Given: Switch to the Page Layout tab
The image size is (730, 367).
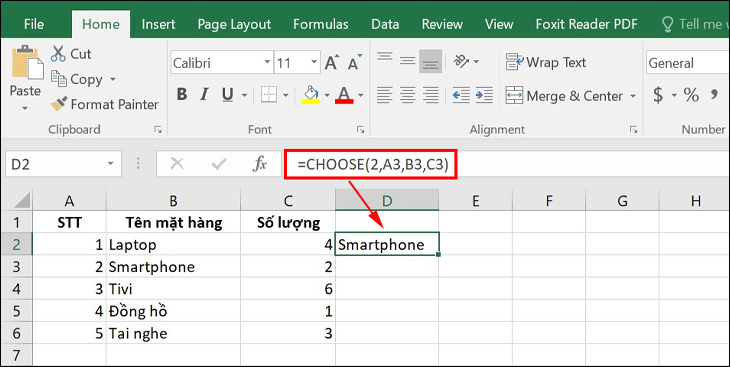Looking at the screenshot, I should coord(234,24).
